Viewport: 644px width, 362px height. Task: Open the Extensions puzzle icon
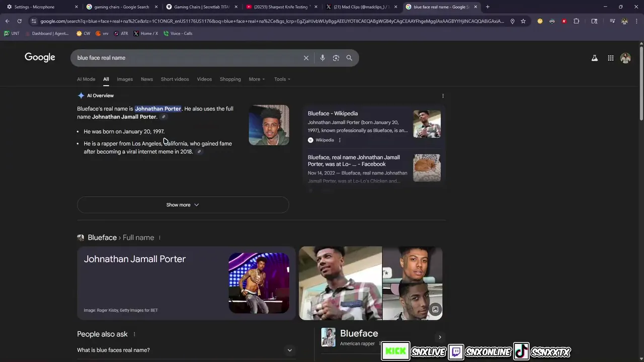coord(577,21)
